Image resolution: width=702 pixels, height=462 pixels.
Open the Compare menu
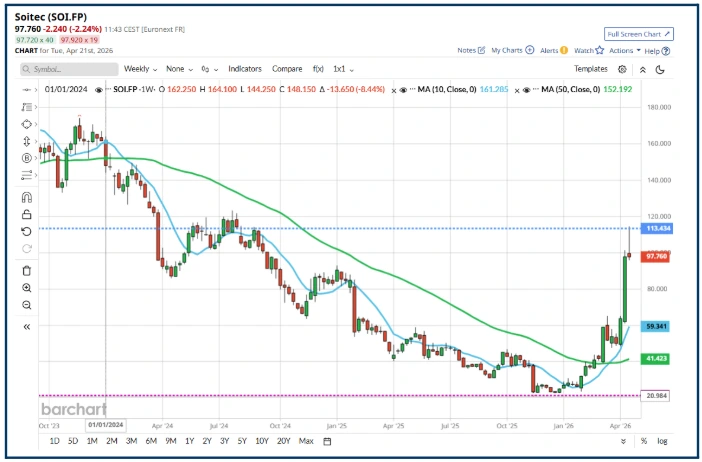[287, 69]
